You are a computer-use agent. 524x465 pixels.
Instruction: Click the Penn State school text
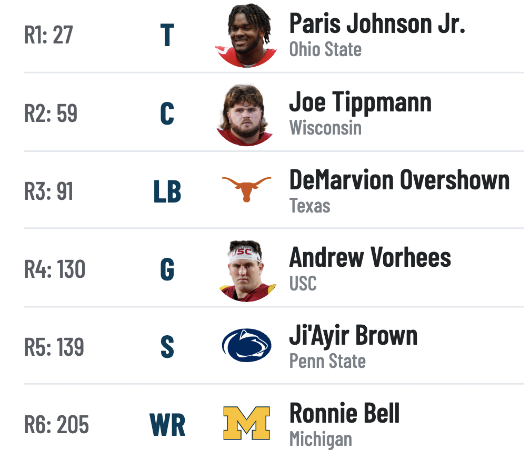pyautogui.click(x=327, y=361)
